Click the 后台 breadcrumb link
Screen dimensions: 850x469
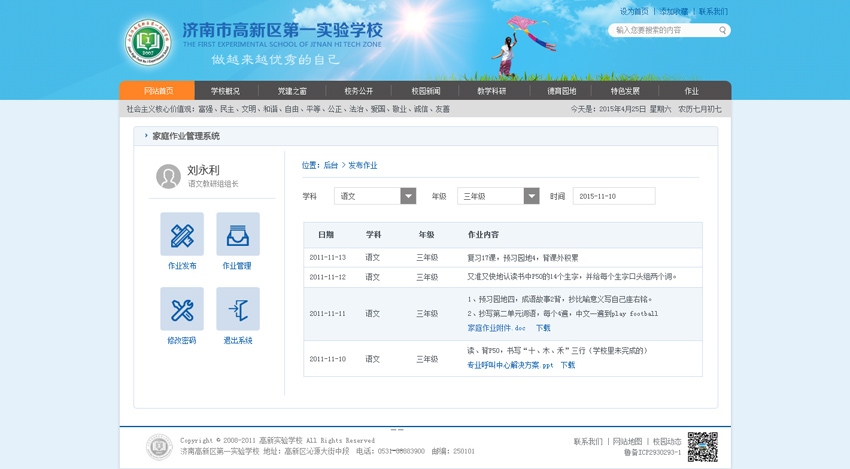(330, 165)
